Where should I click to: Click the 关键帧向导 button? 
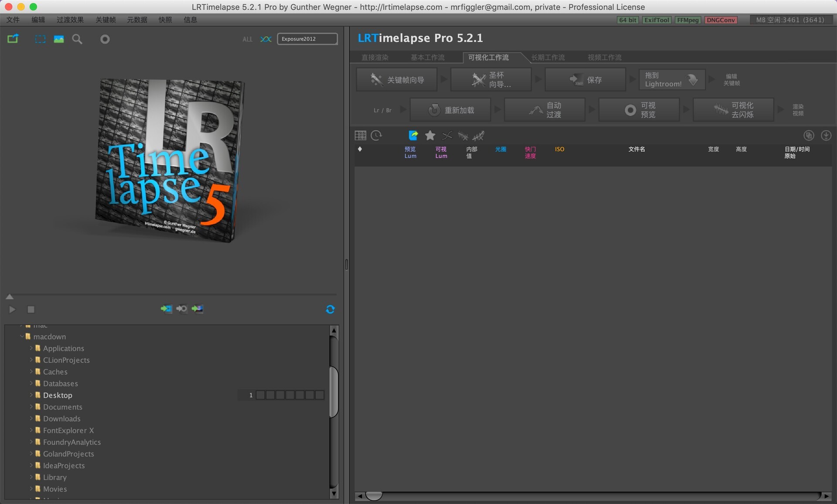tap(397, 80)
